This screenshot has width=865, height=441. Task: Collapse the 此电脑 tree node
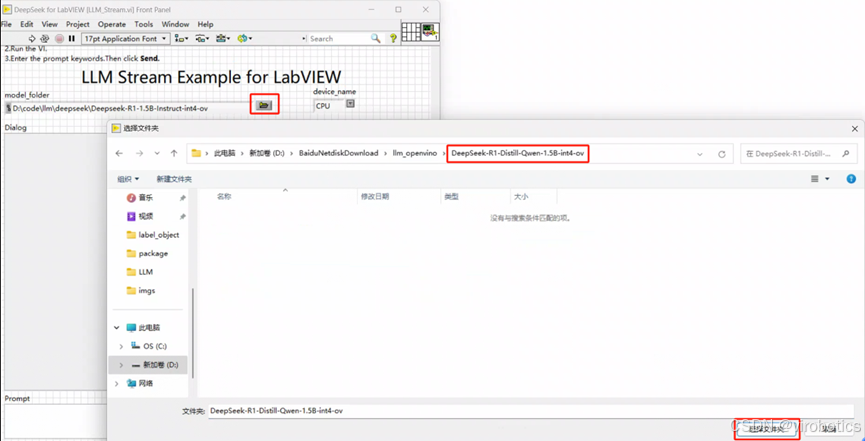pos(117,327)
